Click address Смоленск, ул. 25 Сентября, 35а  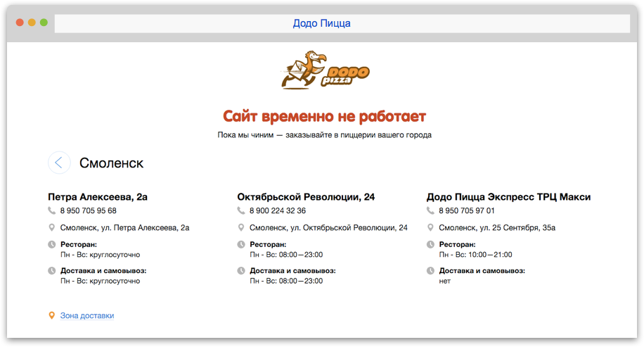497,227
